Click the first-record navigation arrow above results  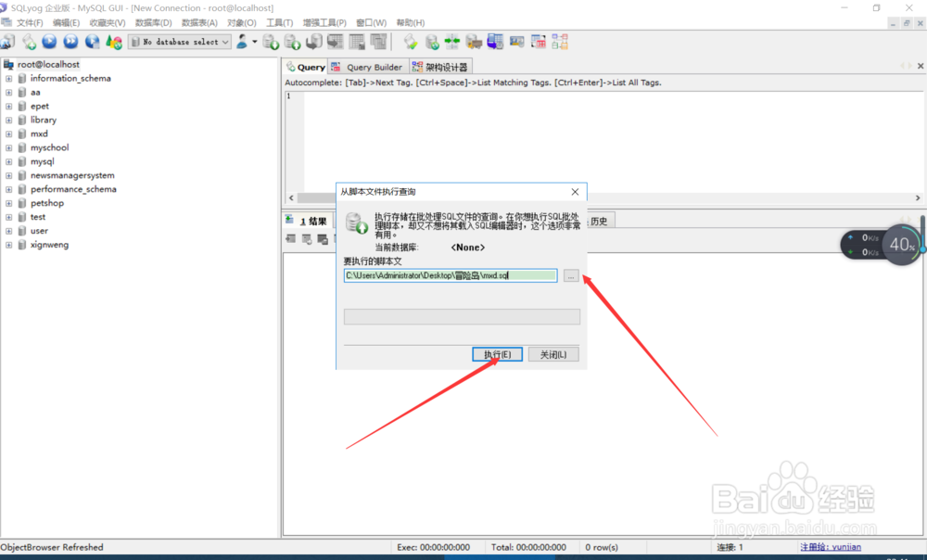291,238
